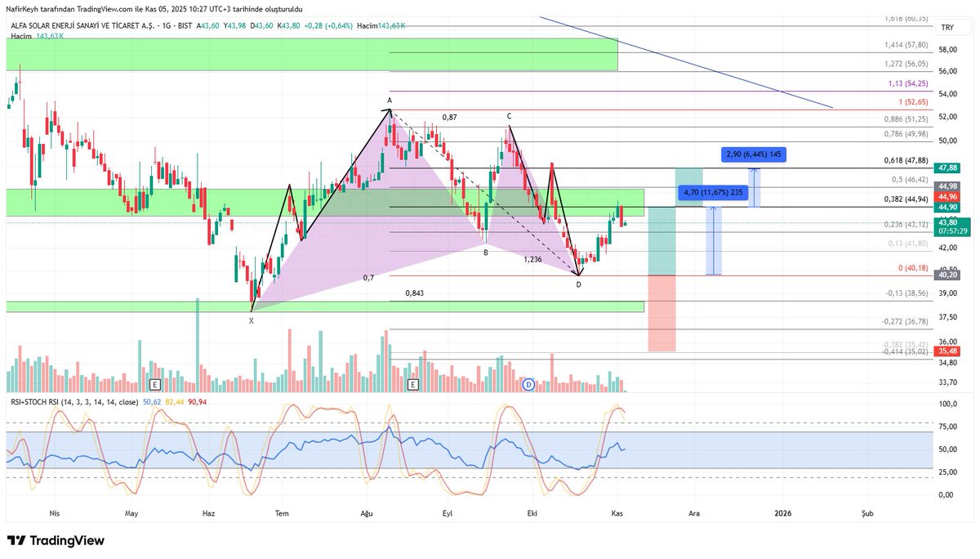Select harmonic pattern point X

tap(251, 321)
